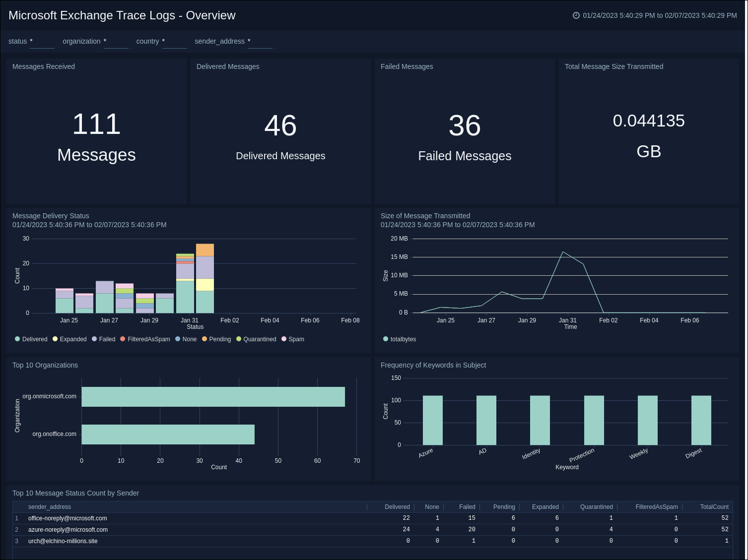Click the Quarantined legend color dot
Viewport: 748px width, 560px height.
click(239, 339)
